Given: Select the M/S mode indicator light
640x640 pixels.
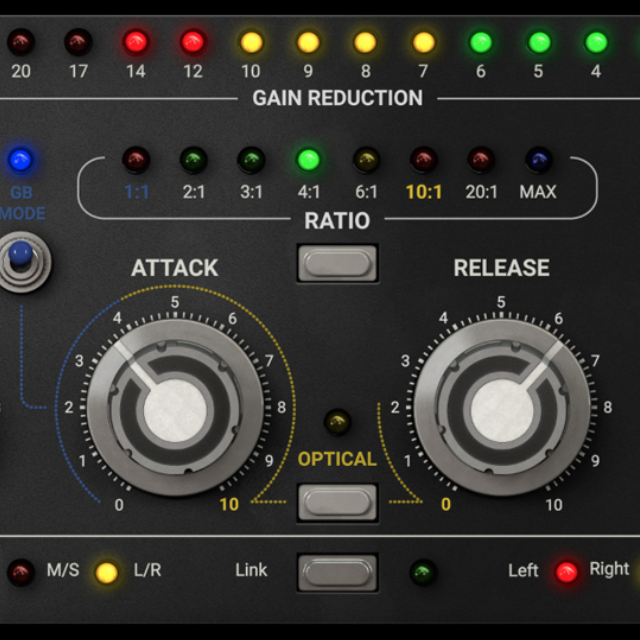Looking at the screenshot, I should coord(20,572).
